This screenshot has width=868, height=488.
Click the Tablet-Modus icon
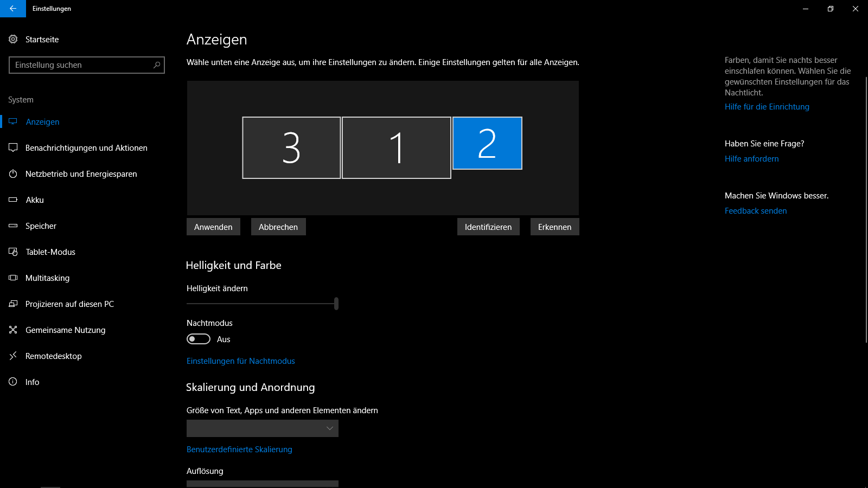pos(13,252)
